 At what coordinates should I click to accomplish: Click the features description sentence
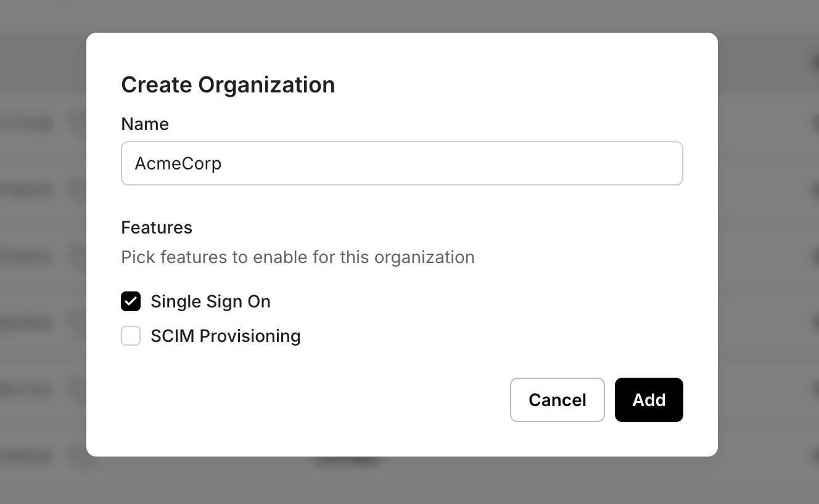(298, 257)
